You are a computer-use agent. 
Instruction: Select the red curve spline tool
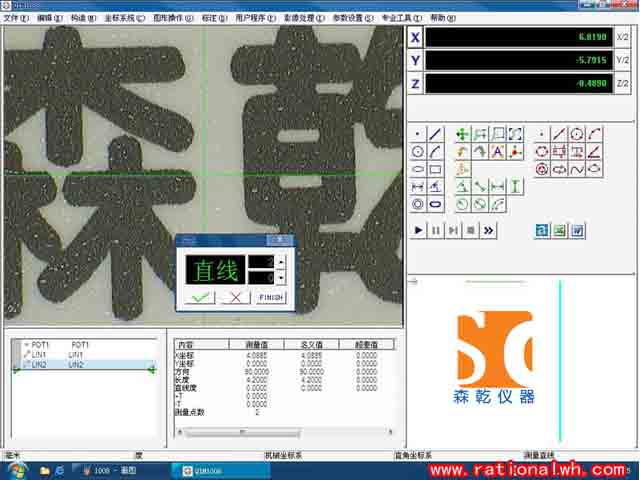point(576,169)
